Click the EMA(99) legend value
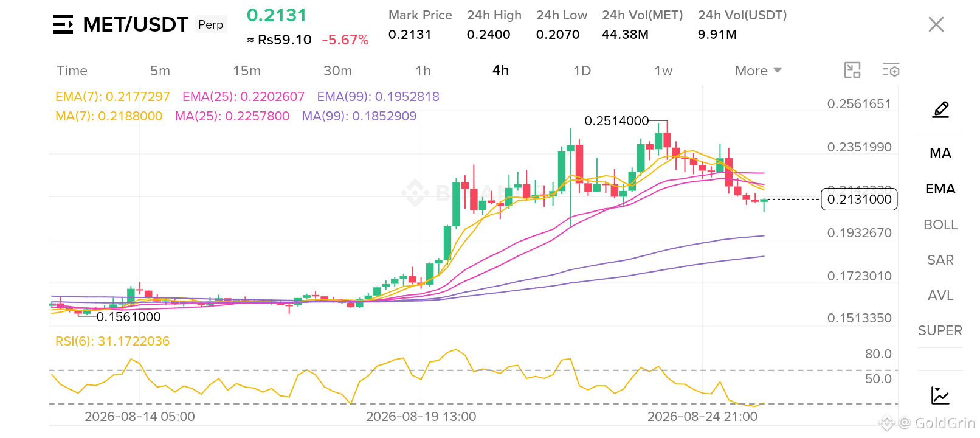 pyautogui.click(x=378, y=97)
